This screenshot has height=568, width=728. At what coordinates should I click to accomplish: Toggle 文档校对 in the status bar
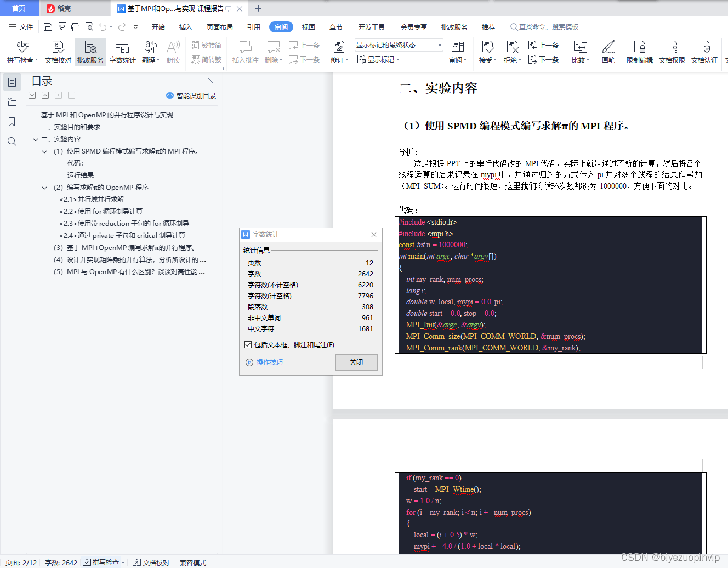point(151,563)
